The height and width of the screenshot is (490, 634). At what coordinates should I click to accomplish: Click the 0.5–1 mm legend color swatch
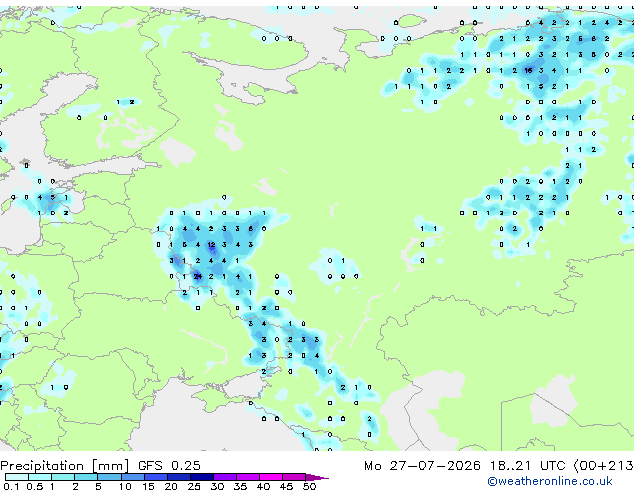[x=40, y=477]
